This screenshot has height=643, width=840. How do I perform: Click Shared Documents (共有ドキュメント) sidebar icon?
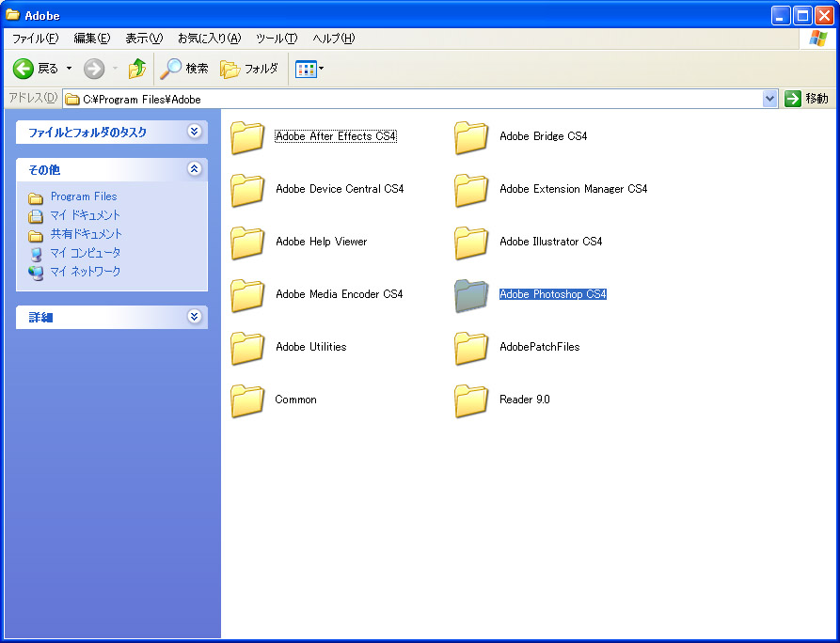(x=36, y=236)
